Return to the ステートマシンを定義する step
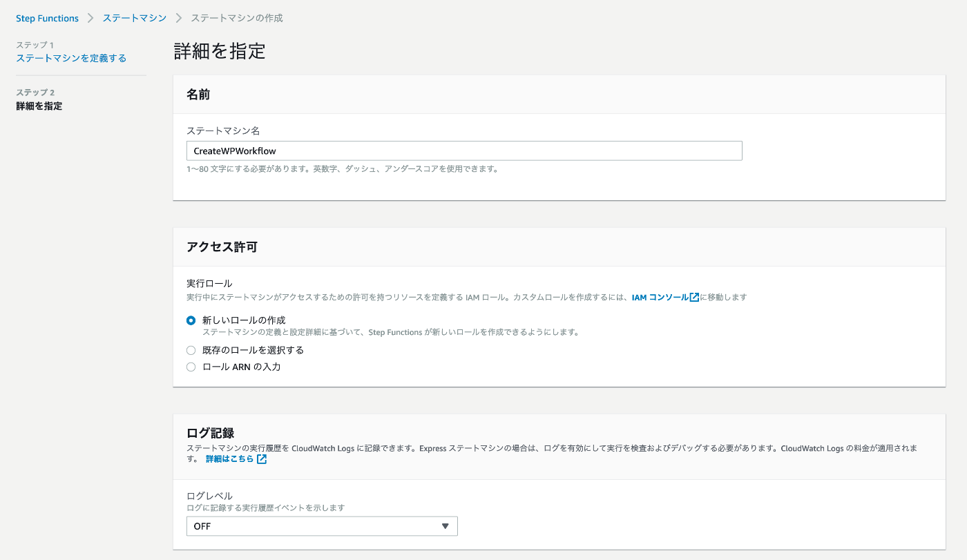Screen dimensions: 967x560 [70, 58]
